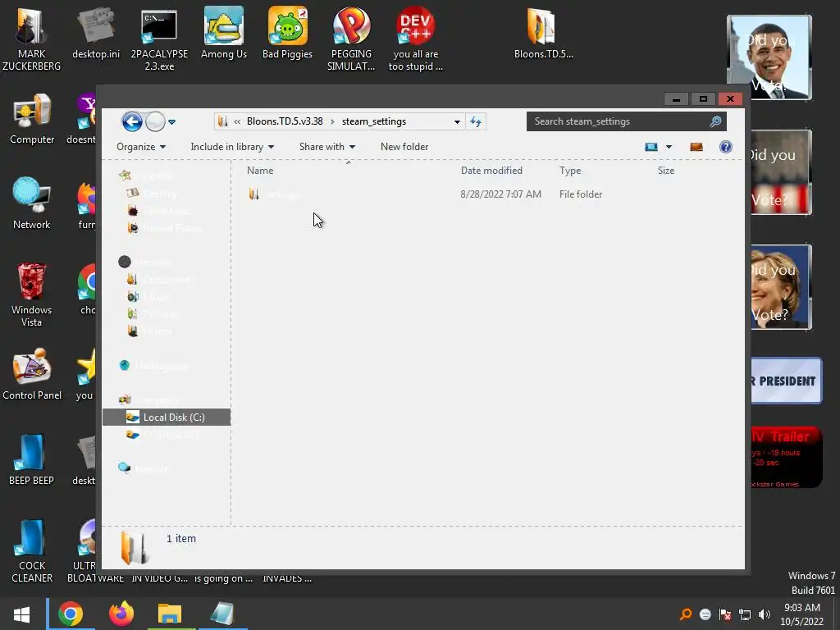Show the preview pane
Screen dimensions: 840x630
pyautogui.click(x=696, y=147)
